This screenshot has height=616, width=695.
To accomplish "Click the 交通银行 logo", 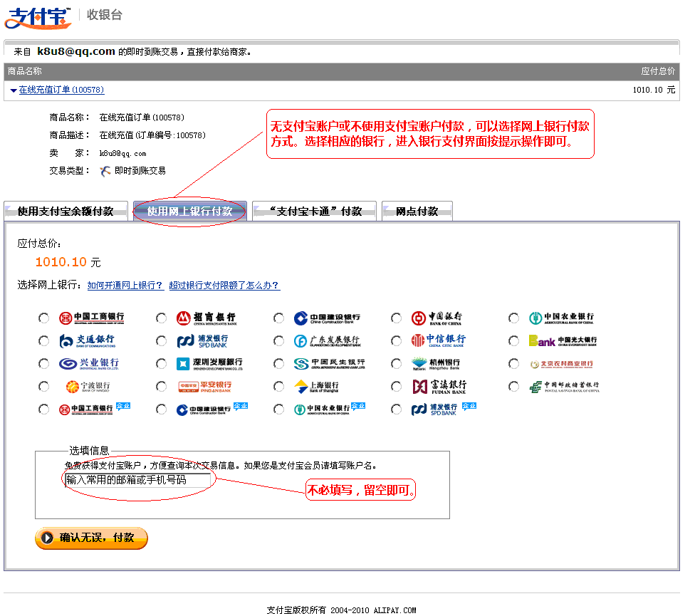I will coord(88,341).
